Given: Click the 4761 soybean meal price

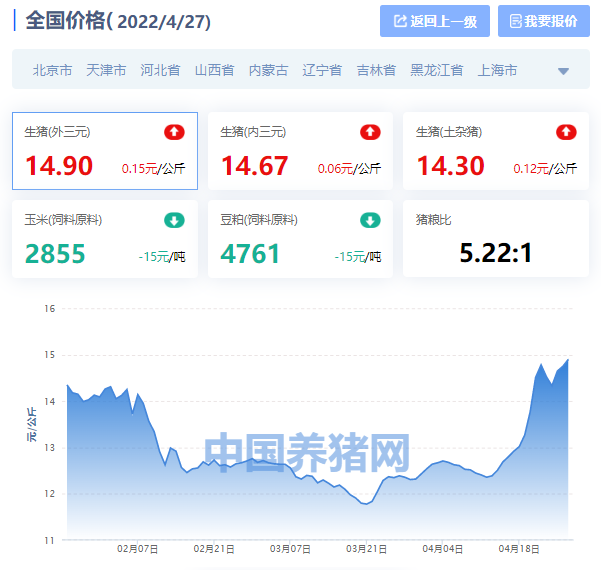Looking at the screenshot, I should point(250,254).
